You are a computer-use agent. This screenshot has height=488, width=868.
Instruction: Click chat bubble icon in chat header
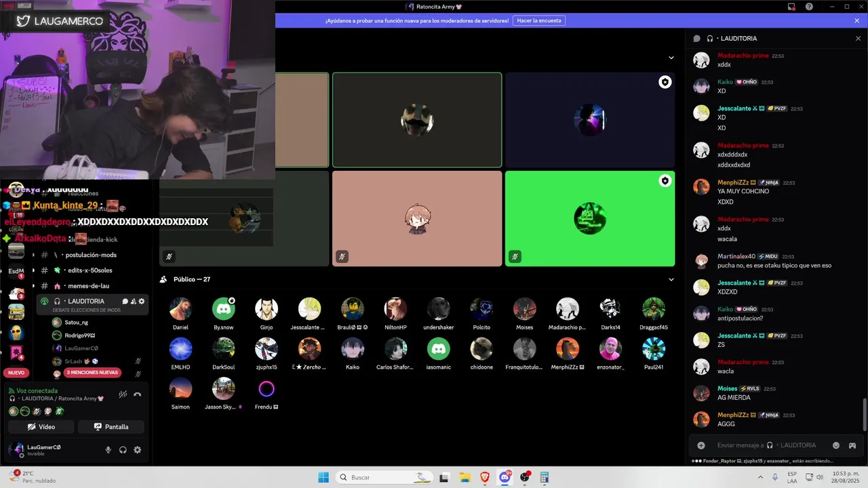tap(696, 39)
